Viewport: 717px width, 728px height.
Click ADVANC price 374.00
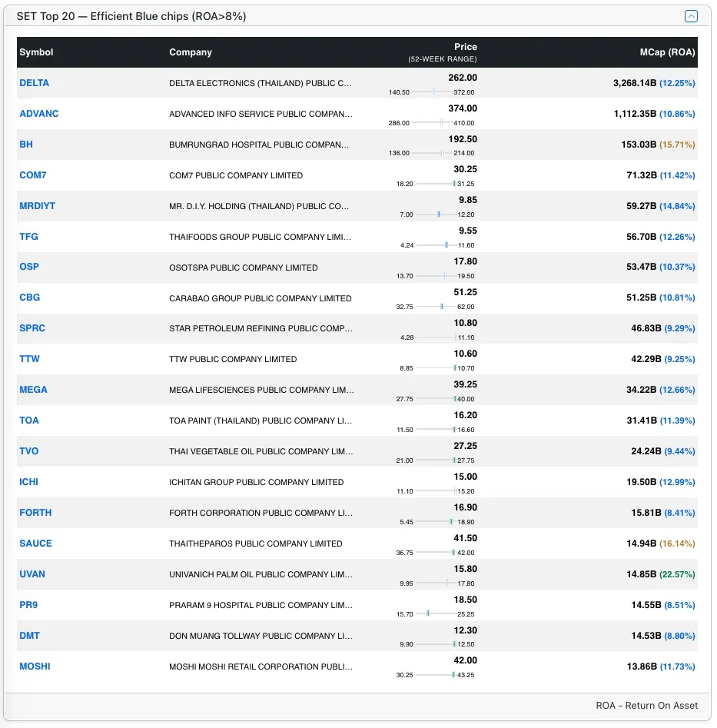click(463, 108)
